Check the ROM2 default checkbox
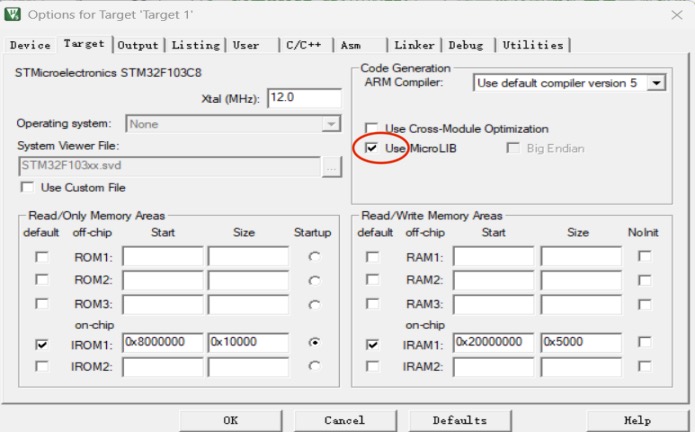This screenshot has height=433, width=695. [42, 280]
